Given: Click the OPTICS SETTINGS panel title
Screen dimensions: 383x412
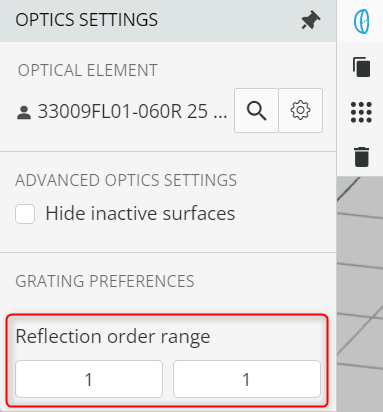Looking at the screenshot, I should pos(87,20).
